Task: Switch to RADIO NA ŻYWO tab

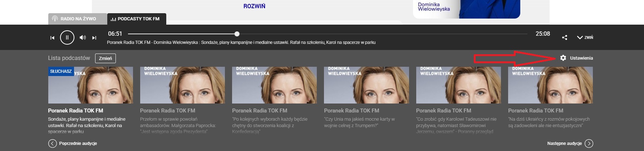Action: click(x=78, y=19)
